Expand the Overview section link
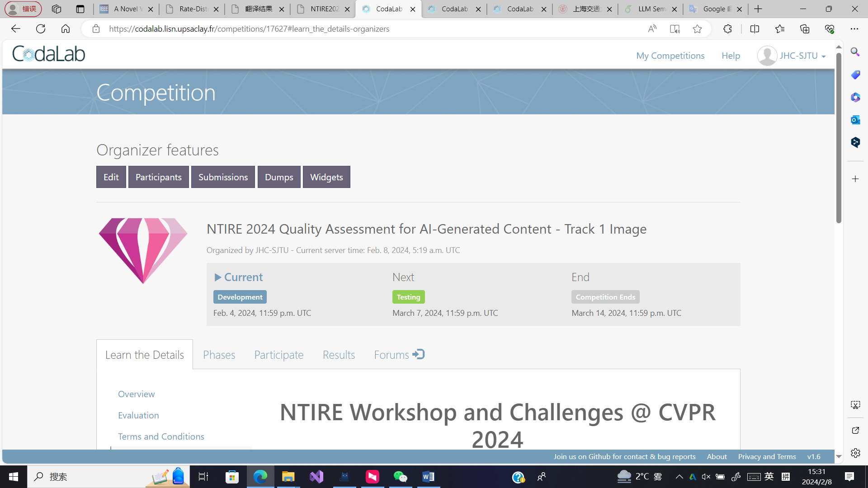Viewport: 868px width, 488px height. point(137,393)
